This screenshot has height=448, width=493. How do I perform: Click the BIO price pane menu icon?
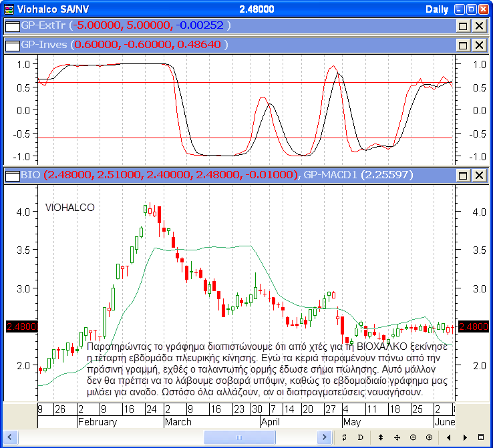coord(13,176)
